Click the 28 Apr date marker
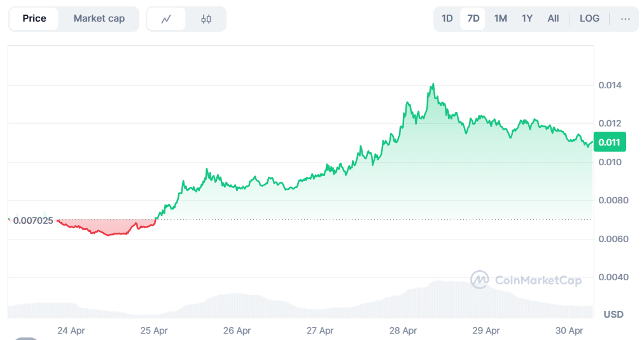 [x=402, y=330]
